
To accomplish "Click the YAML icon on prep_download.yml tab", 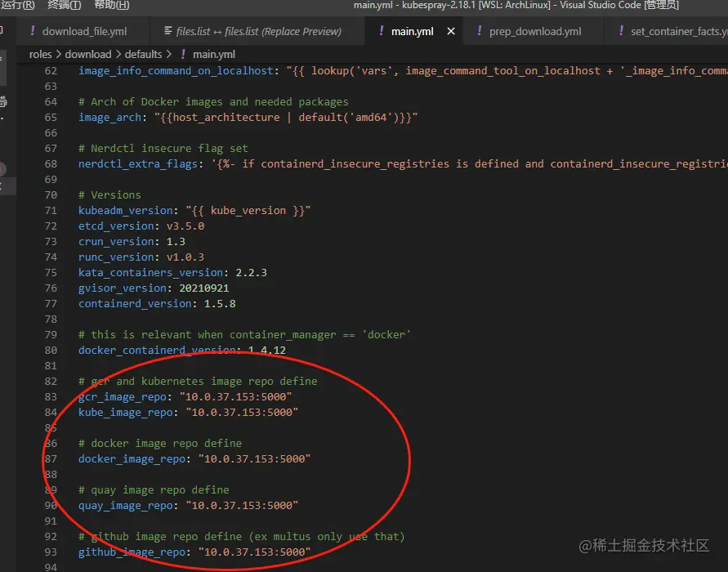I will pyautogui.click(x=479, y=31).
